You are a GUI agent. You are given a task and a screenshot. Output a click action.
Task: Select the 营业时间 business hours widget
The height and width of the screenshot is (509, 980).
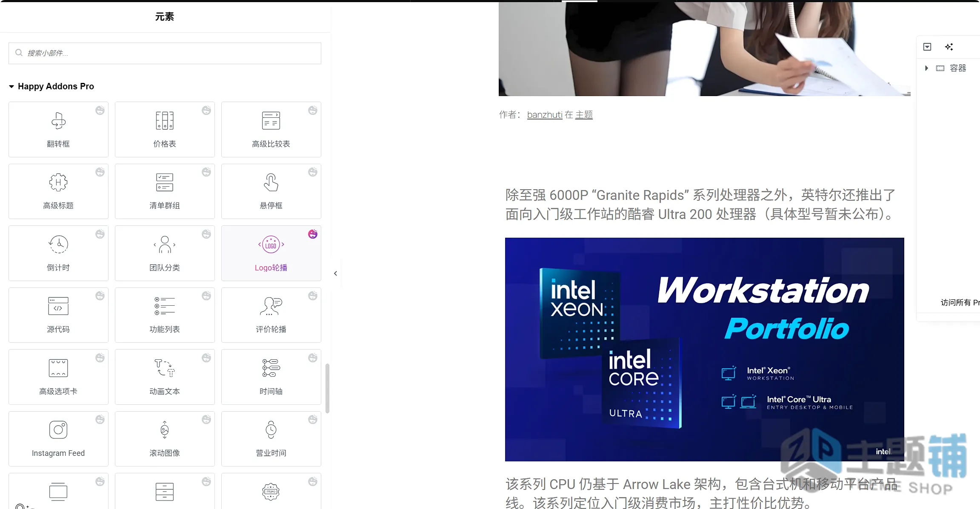(x=271, y=439)
